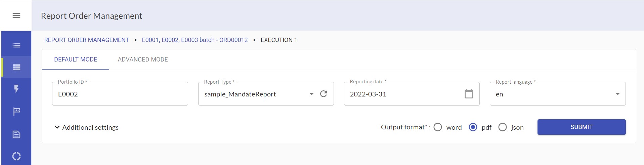
Task: Select the Default Mode tab
Action: pos(76,59)
